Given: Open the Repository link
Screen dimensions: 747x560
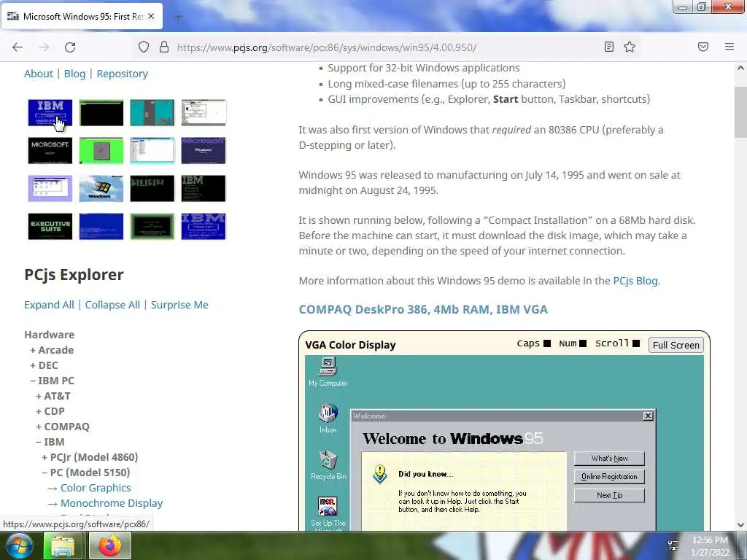Looking at the screenshot, I should click(x=123, y=74).
